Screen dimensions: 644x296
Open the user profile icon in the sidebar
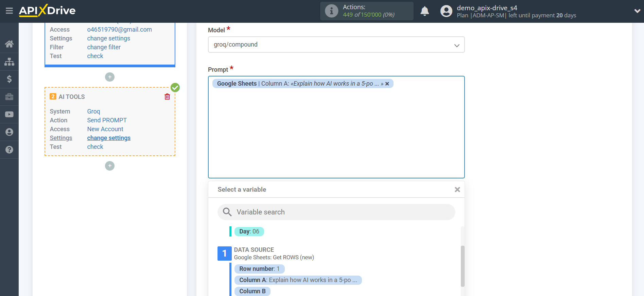point(9,132)
